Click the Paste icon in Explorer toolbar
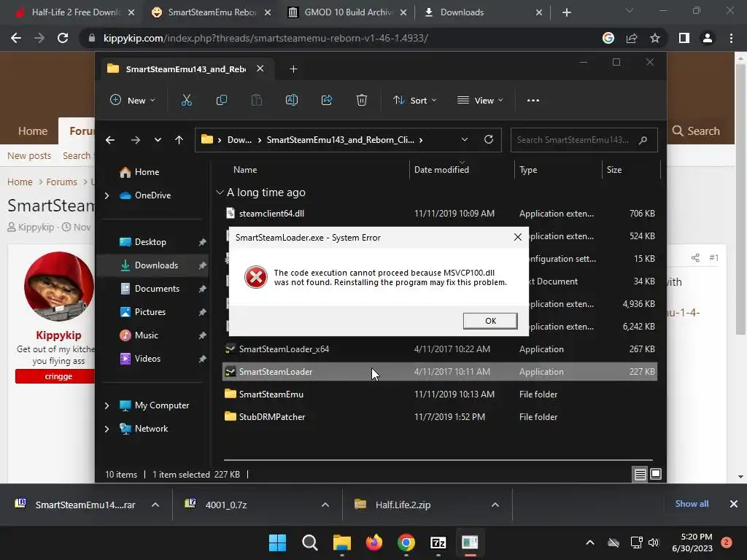 [x=256, y=100]
